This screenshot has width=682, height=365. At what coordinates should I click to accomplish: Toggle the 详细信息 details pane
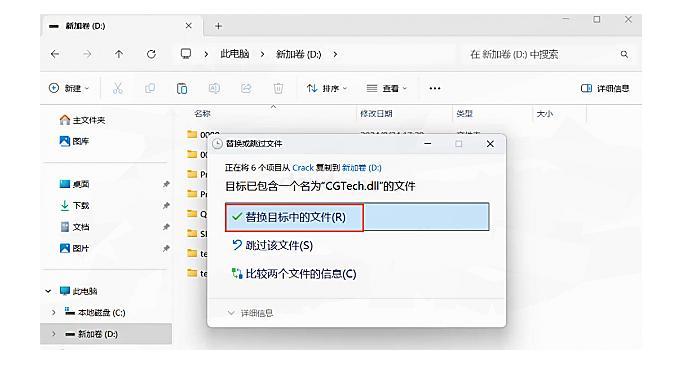coord(605,88)
